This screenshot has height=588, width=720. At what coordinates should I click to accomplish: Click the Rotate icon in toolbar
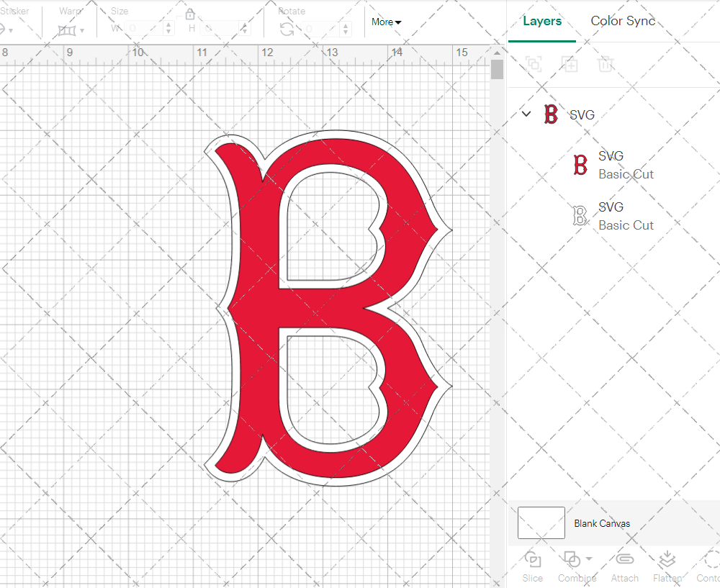pyautogui.click(x=287, y=29)
